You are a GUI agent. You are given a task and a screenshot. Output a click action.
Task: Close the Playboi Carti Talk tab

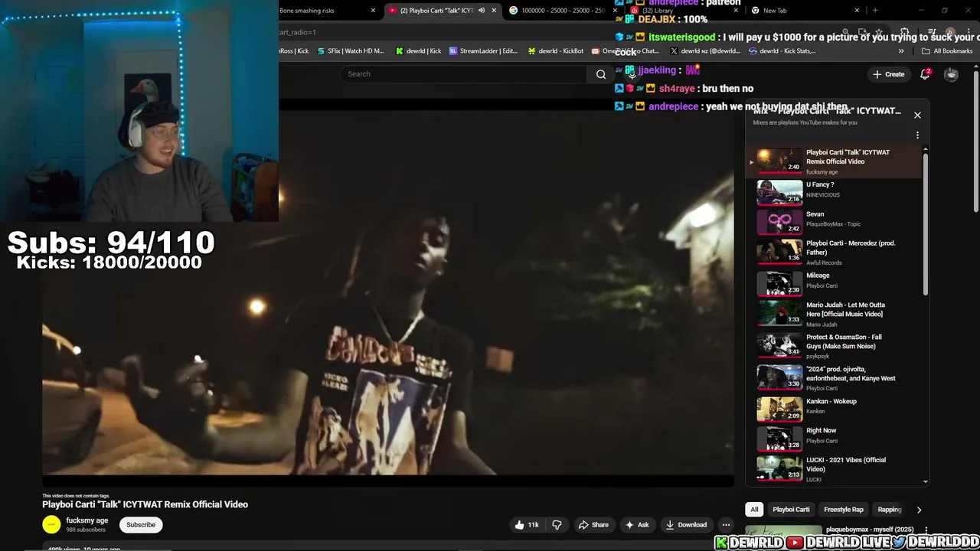coord(494,11)
